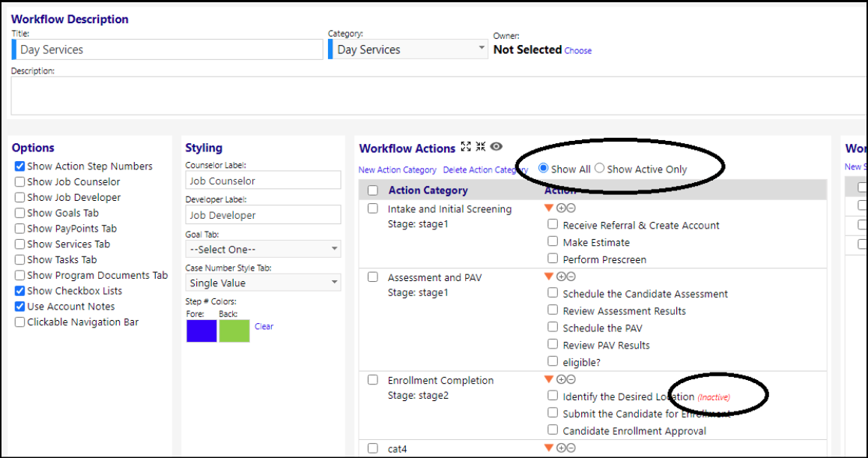
Task: Check Candidate Enrollment Approval action
Action: 553,430
